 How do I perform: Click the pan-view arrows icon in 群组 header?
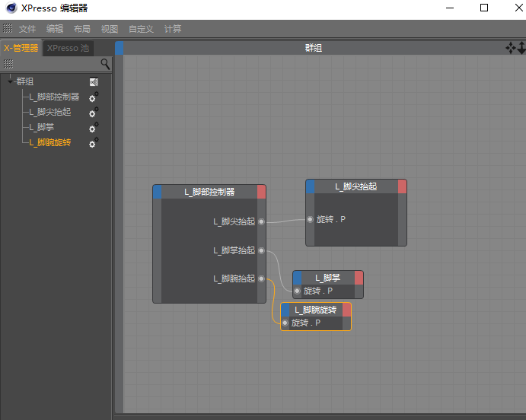(x=510, y=48)
